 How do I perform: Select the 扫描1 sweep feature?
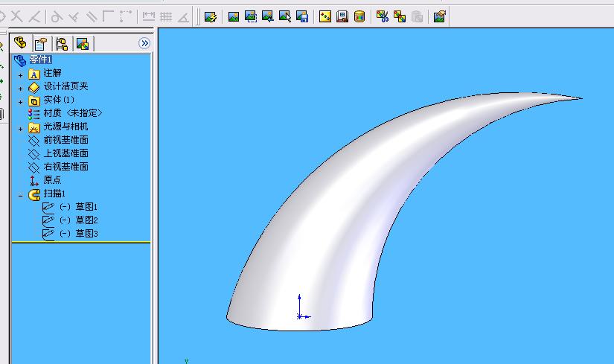[54, 194]
